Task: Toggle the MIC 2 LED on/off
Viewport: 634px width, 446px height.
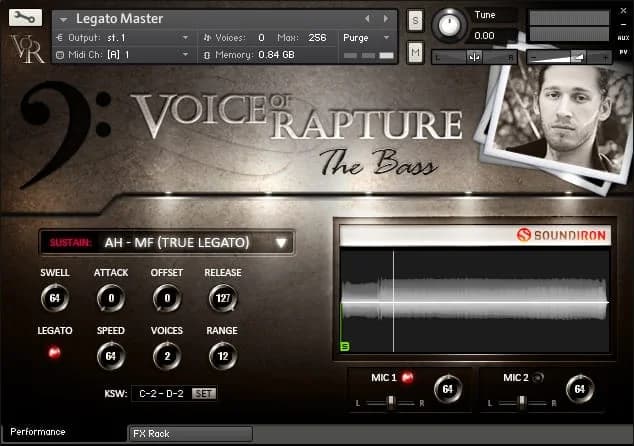Action: tap(538, 378)
